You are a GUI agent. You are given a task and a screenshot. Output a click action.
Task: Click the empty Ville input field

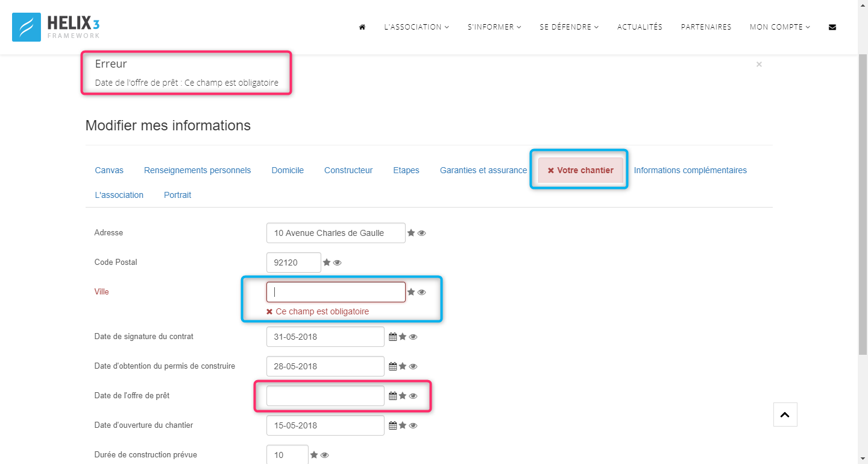click(x=336, y=292)
